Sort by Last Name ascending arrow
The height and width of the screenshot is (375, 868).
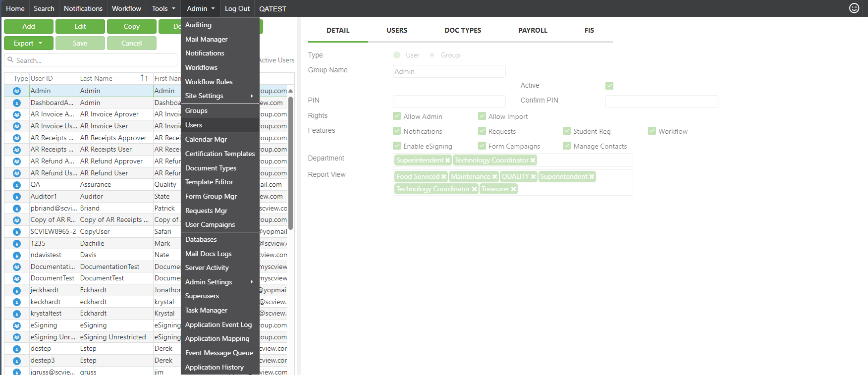(x=144, y=78)
